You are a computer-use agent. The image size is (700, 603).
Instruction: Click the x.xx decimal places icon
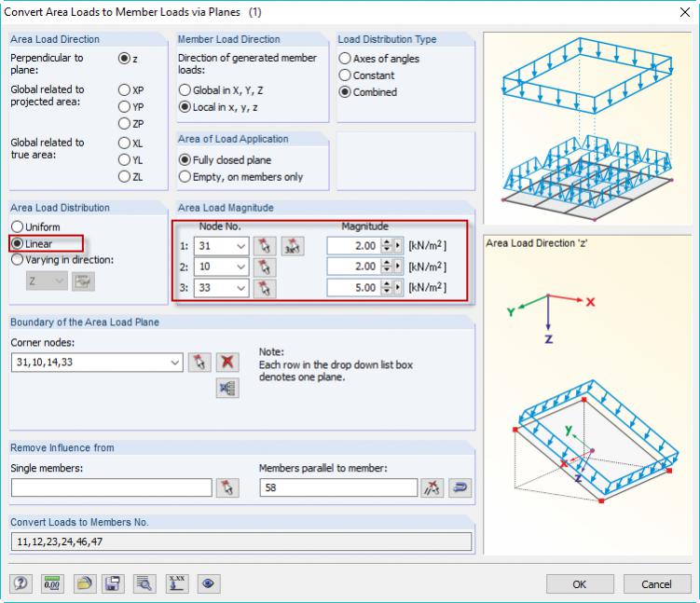click(x=177, y=583)
